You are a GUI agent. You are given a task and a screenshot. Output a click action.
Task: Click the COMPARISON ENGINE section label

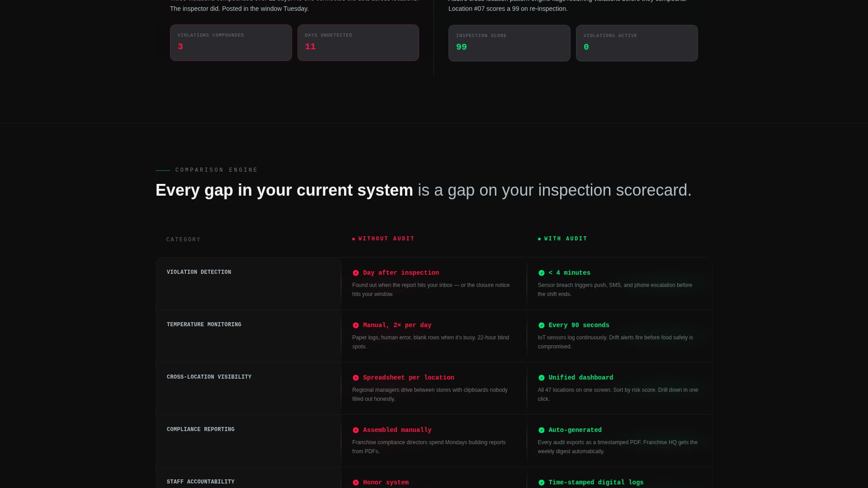click(x=216, y=170)
